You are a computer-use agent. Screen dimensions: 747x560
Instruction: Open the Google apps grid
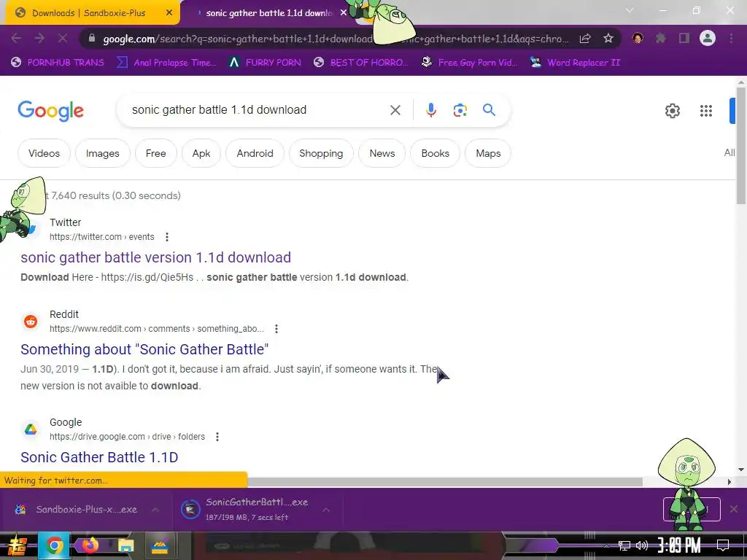tap(706, 111)
